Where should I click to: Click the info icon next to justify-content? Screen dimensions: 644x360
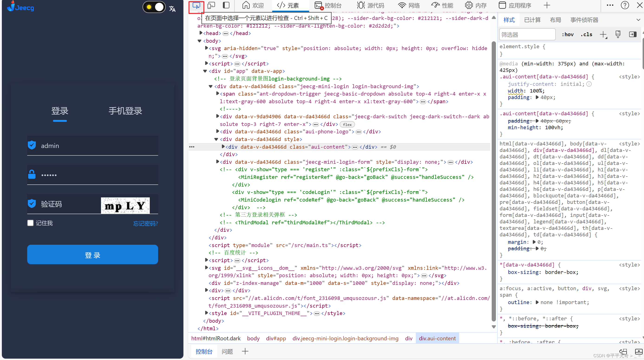(x=589, y=84)
